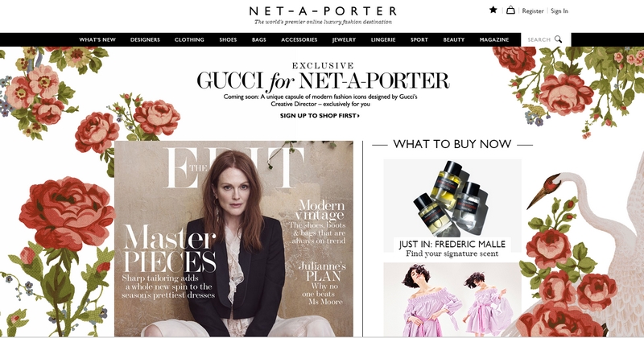Go to the Jewelry section
The height and width of the screenshot is (338, 644).
click(345, 40)
